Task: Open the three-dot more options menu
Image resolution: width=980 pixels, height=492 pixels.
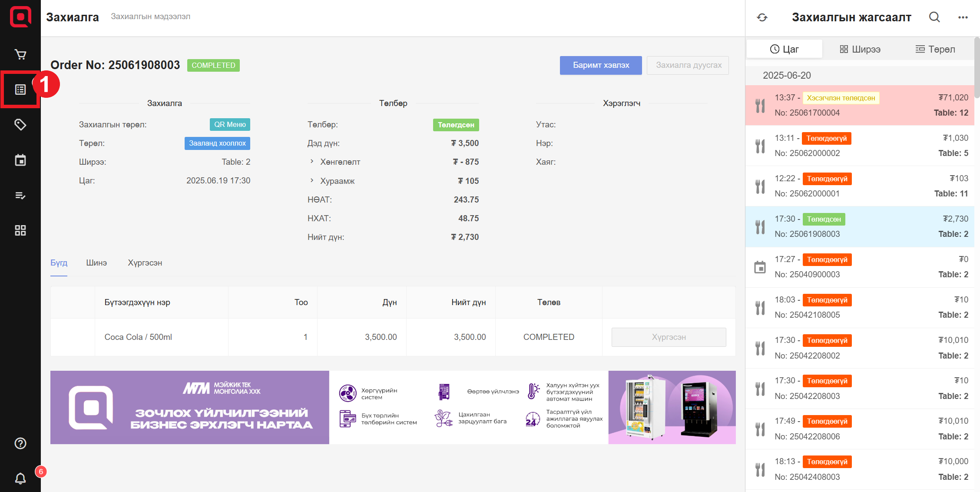Action: 963,17
